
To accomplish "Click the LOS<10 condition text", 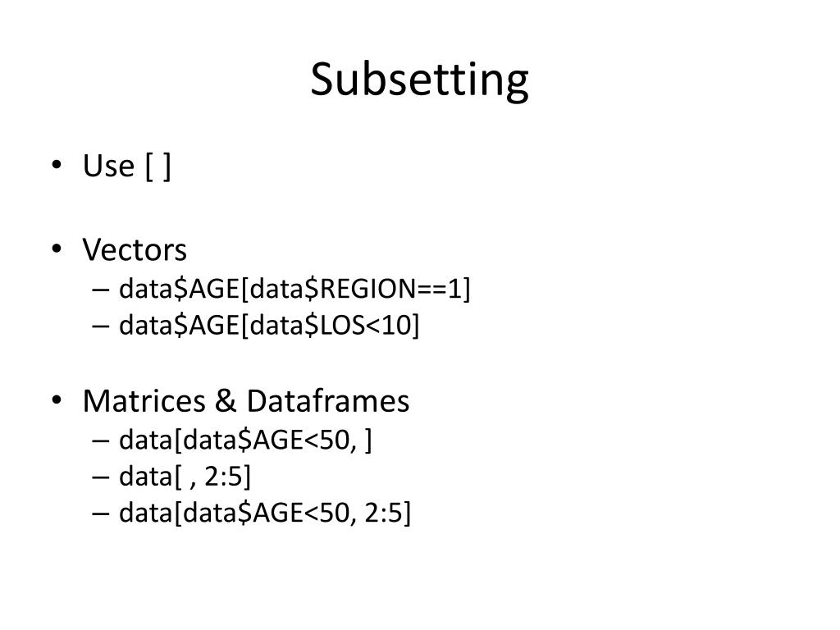I will point(365,326).
